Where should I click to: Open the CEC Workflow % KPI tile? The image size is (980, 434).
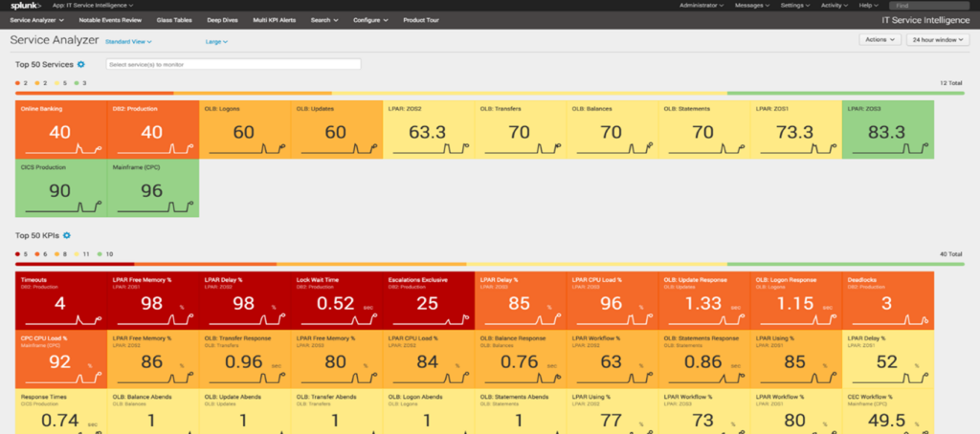pos(888,411)
